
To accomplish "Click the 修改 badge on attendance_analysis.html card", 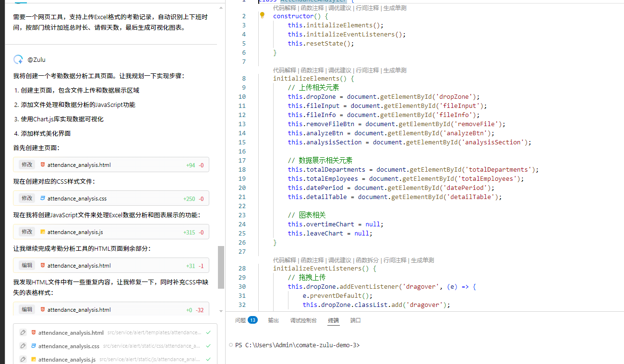I will click(x=27, y=164).
